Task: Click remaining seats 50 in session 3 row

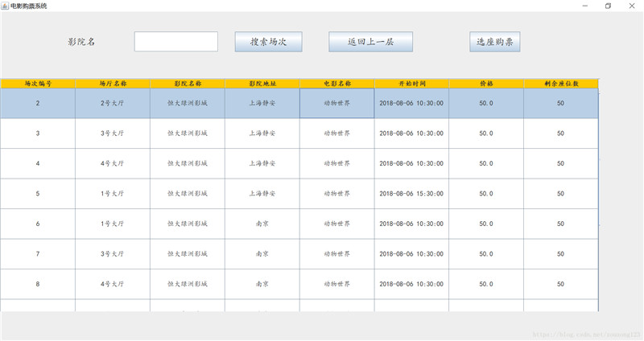Action: click(x=561, y=134)
